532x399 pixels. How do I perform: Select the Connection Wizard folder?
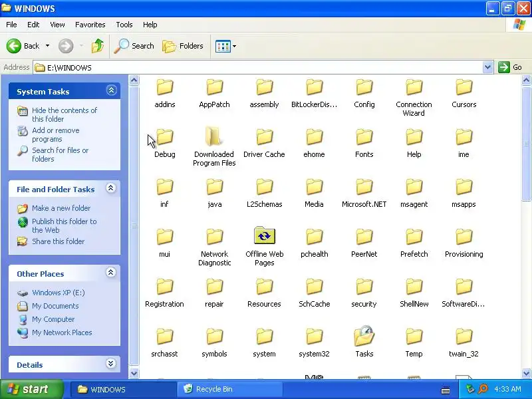coord(414,97)
